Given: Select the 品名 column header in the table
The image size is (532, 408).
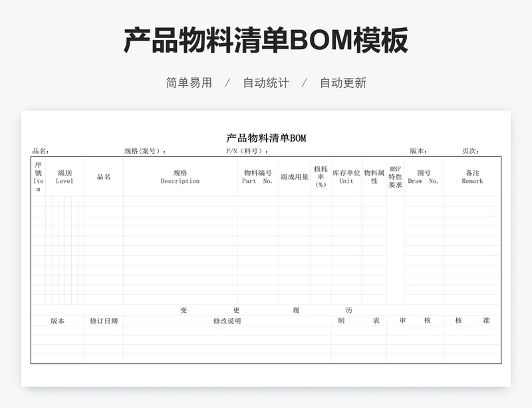Looking at the screenshot, I should click(104, 176).
